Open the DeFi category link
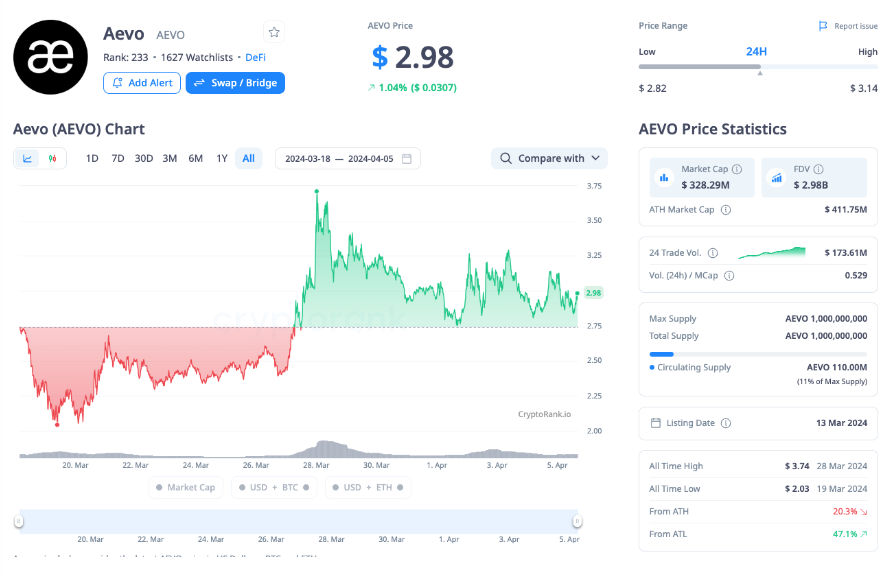896x578 pixels. pos(255,57)
